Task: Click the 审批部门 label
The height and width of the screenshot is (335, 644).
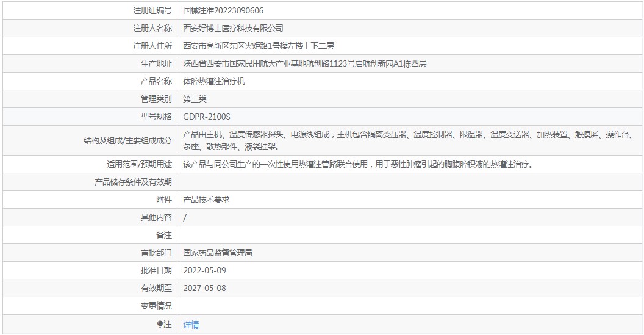Action: (156, 253)
